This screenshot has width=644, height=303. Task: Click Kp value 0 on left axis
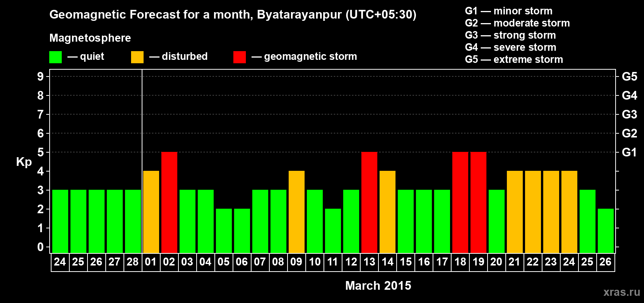coord(41,247)
